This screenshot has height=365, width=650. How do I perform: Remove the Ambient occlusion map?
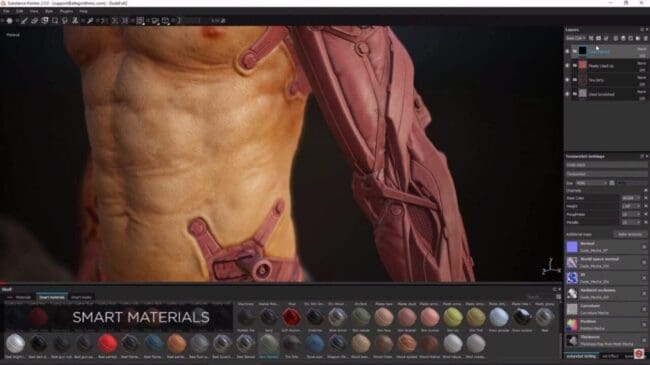tap(644, 293)
